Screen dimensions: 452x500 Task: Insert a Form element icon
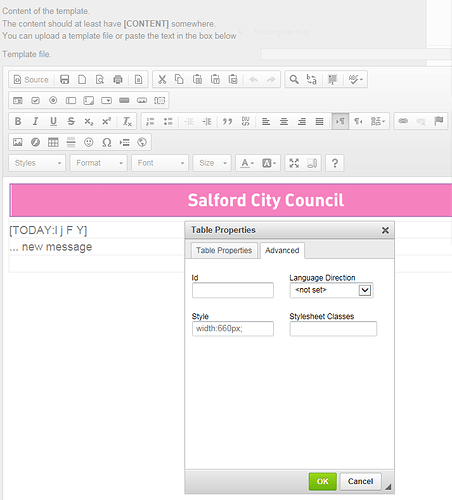click(x=18, y=100)
